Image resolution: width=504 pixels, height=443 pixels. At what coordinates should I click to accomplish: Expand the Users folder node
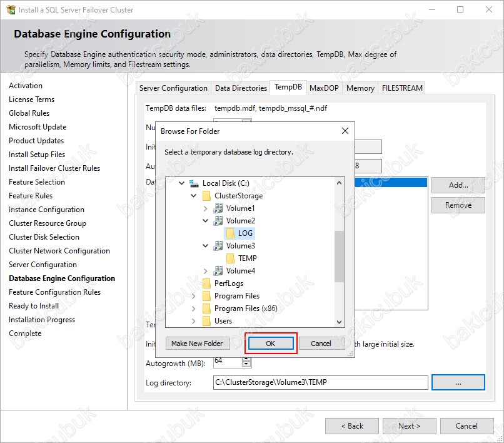tap(193, 321)
